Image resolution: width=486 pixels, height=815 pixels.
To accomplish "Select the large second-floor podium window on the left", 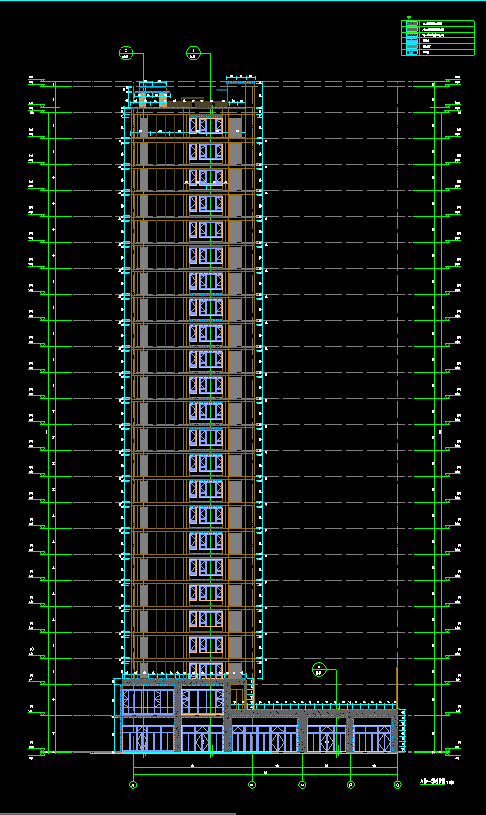I will (148, 701).
